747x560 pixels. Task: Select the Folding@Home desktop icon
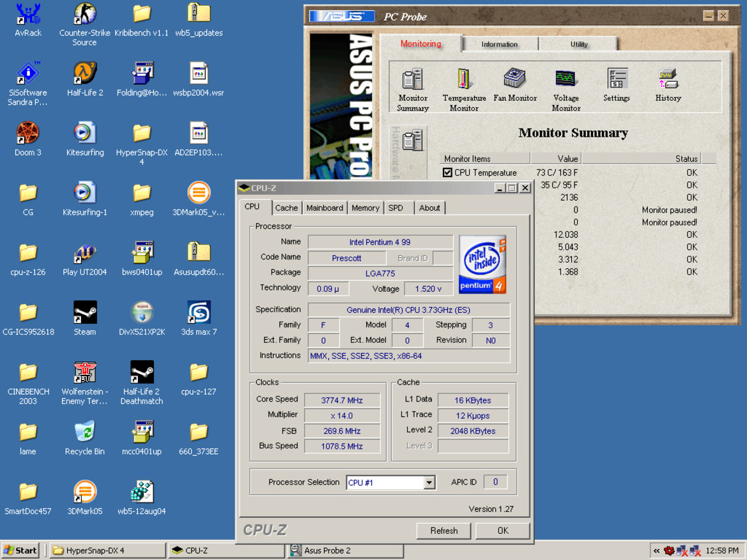(x=142, y=79)
